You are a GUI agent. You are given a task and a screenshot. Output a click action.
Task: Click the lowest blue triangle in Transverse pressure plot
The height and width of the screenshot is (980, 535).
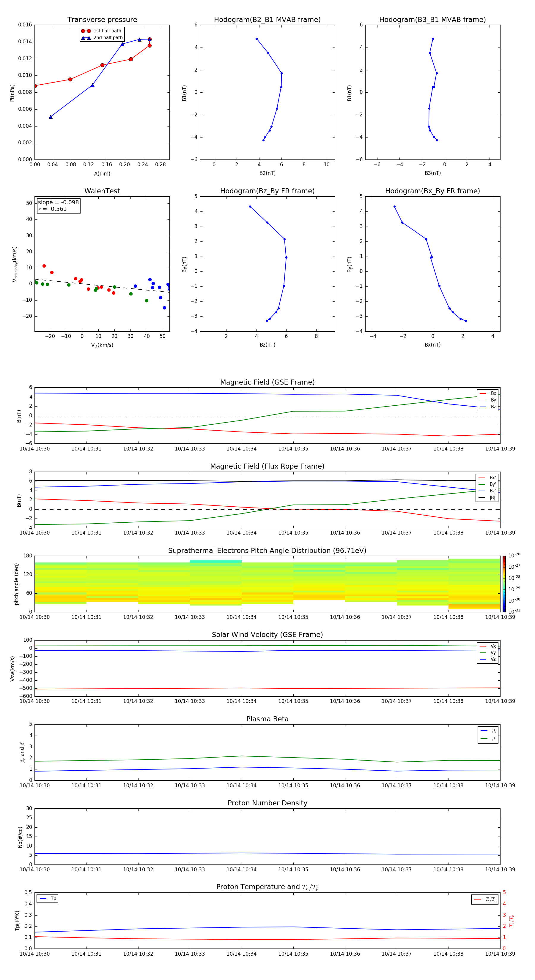[51, 117]
